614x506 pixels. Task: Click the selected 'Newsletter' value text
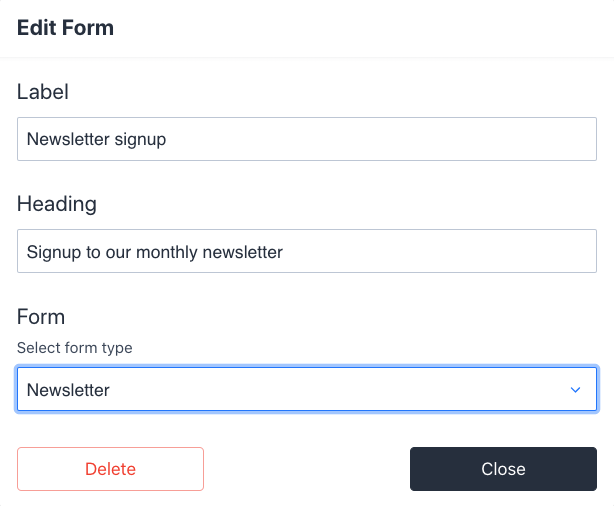click(x=68, y=390)
